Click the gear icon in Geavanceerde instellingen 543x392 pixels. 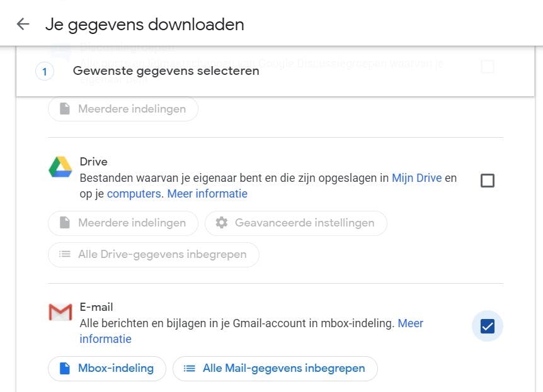221,223
